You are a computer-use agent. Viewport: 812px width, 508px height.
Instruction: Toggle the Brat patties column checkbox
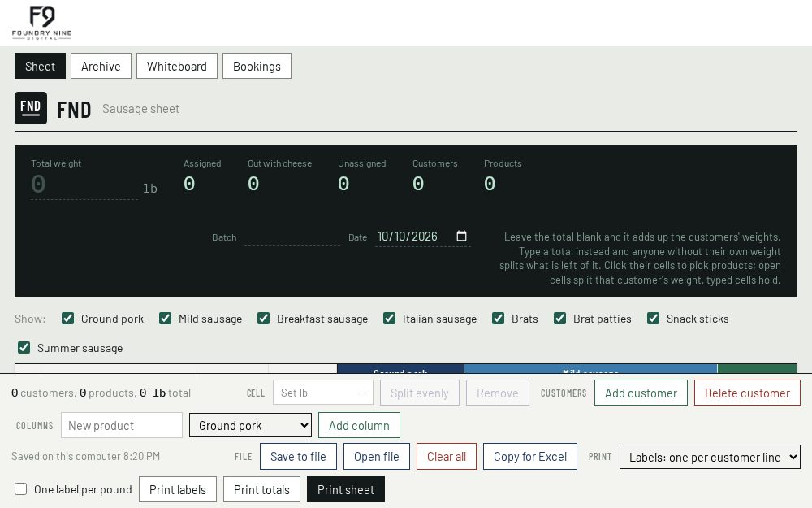coord(559,319)
